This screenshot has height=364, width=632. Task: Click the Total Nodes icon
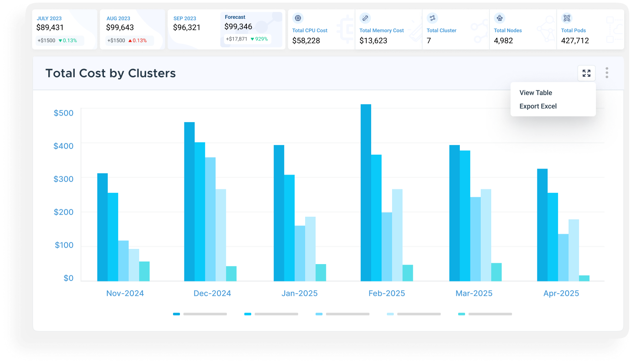point(499,18)
